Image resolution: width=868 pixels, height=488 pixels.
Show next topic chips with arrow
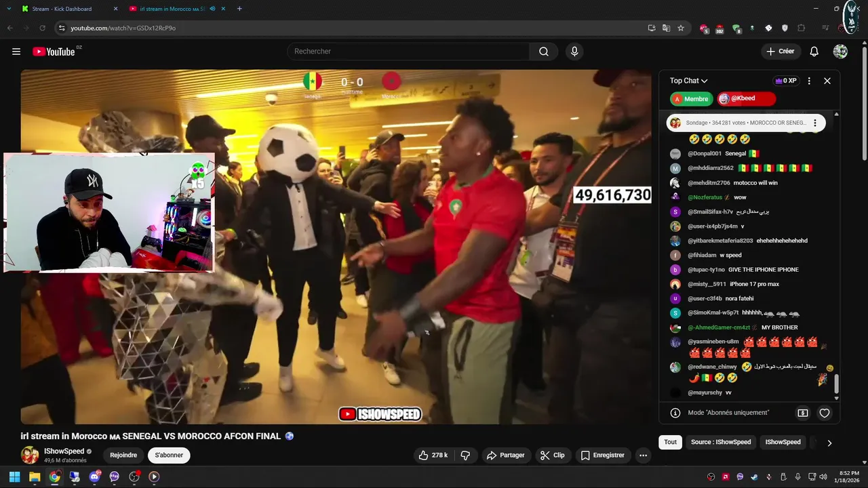(829, 443)
